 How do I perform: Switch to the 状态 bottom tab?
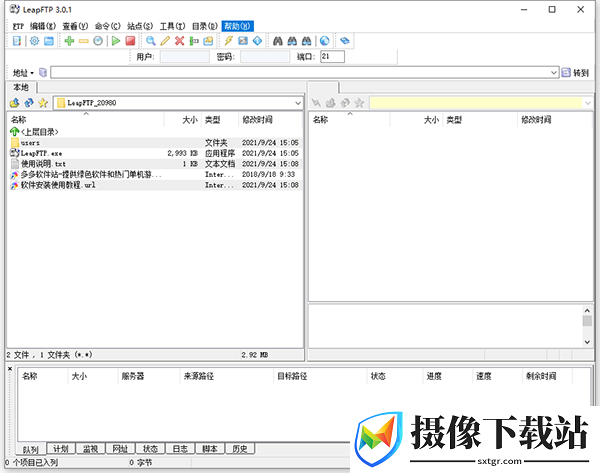[x=150, y=449]
